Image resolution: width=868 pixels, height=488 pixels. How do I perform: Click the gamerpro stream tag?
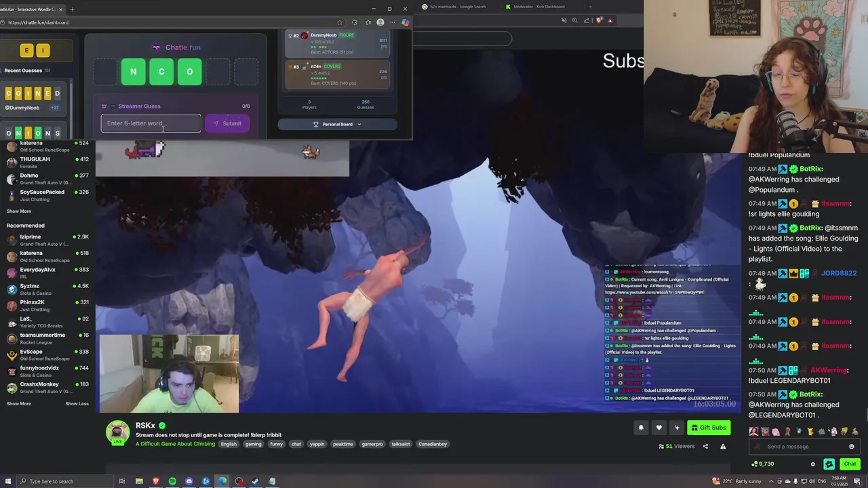(x=372, y=444)
